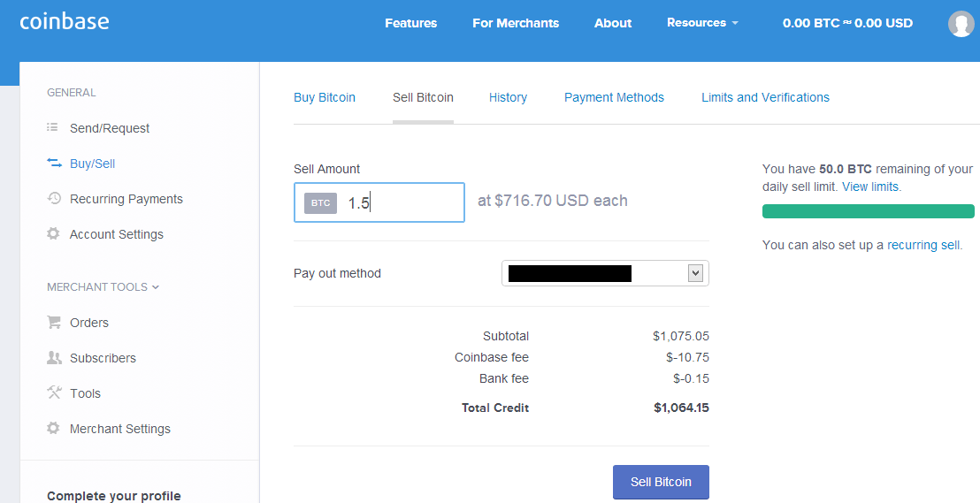Click the 0.00 BTC balance display

coord(847,23)
